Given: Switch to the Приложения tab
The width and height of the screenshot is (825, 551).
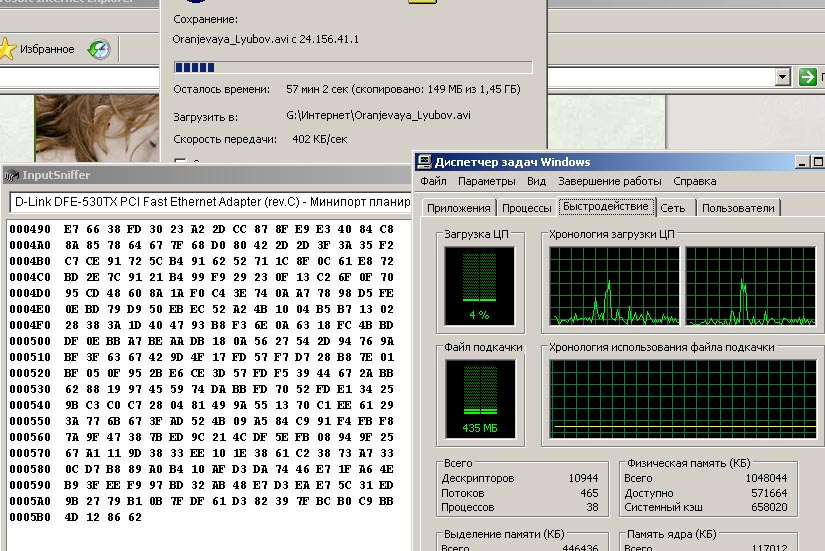Looking at the screenshot, I should coord(458,208).
